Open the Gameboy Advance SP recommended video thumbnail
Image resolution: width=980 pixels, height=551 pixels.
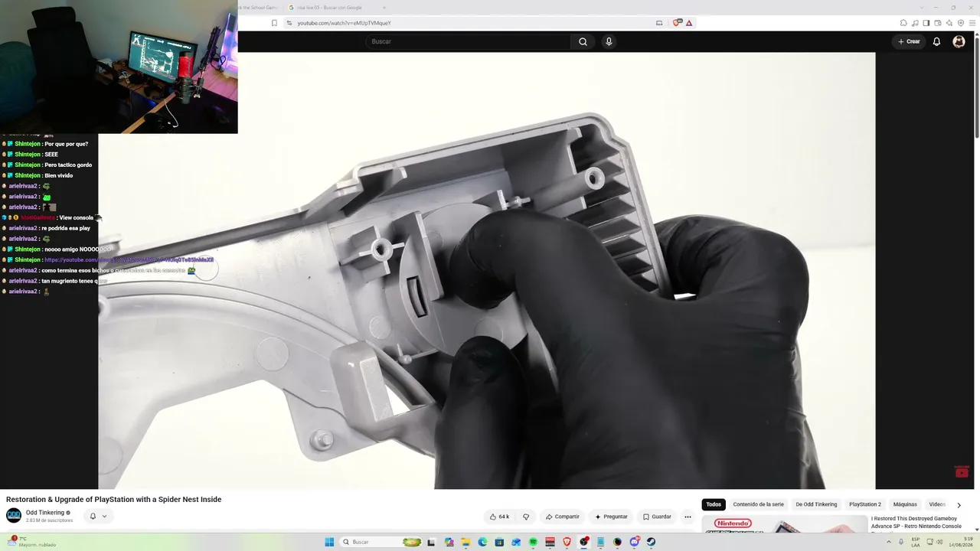pyautogui.click(x=784, y=525)
